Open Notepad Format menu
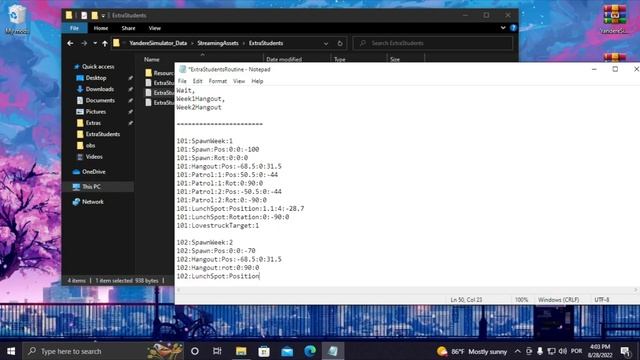 (218, 81)
